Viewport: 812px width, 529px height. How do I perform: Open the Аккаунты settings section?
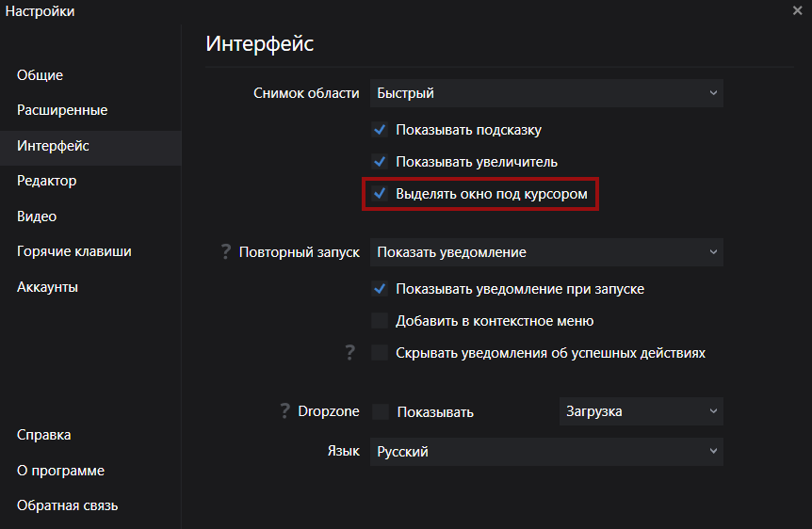(47, 287)
